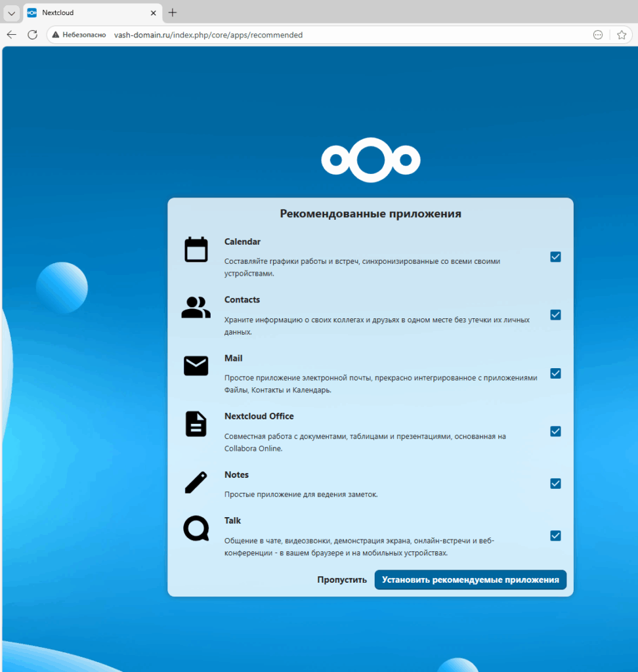The height and width of the screenshot is (672, 638).
Task: Click the Calendar description about графики работы
Action: click(x=362, y=267)
